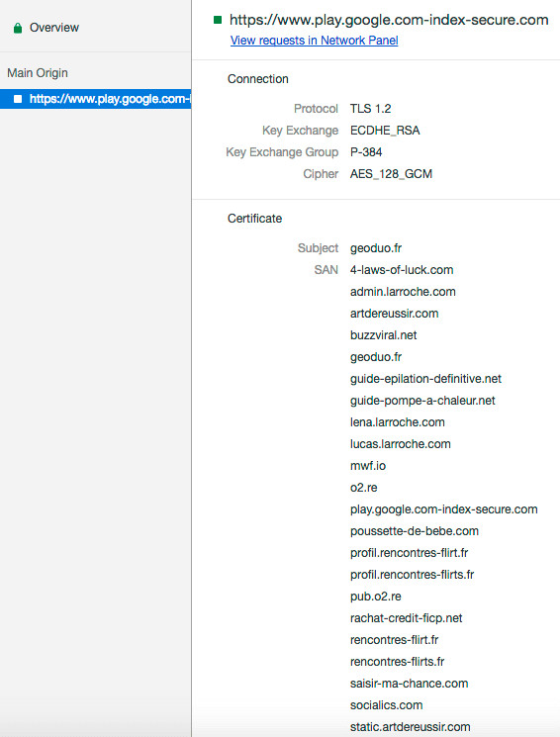Select the play.google.com origin in Main Origin list
The width and height of the screenshot is (560, 737).
click(x=95, y=99)
